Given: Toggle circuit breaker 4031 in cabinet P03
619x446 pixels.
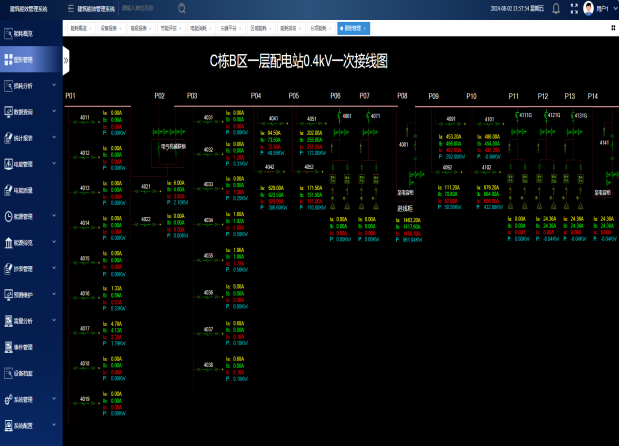Looking at the screenshot, I should click(208, 124).
